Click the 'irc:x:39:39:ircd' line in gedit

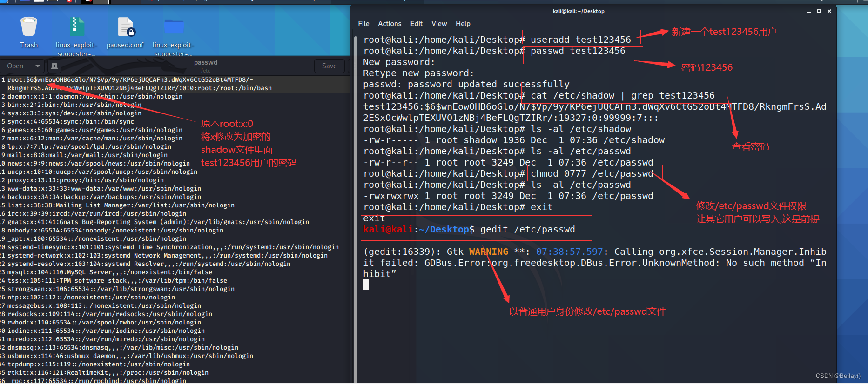(x=96, y=214)
